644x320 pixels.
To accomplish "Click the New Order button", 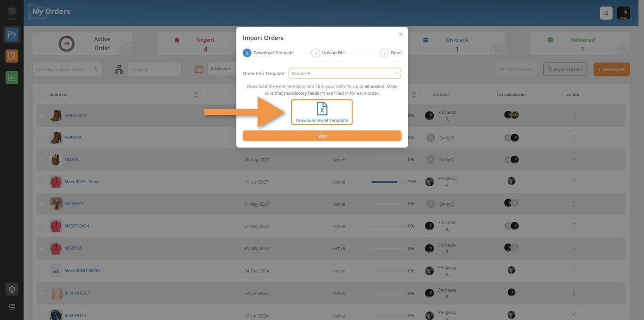I will pos(611,69).
